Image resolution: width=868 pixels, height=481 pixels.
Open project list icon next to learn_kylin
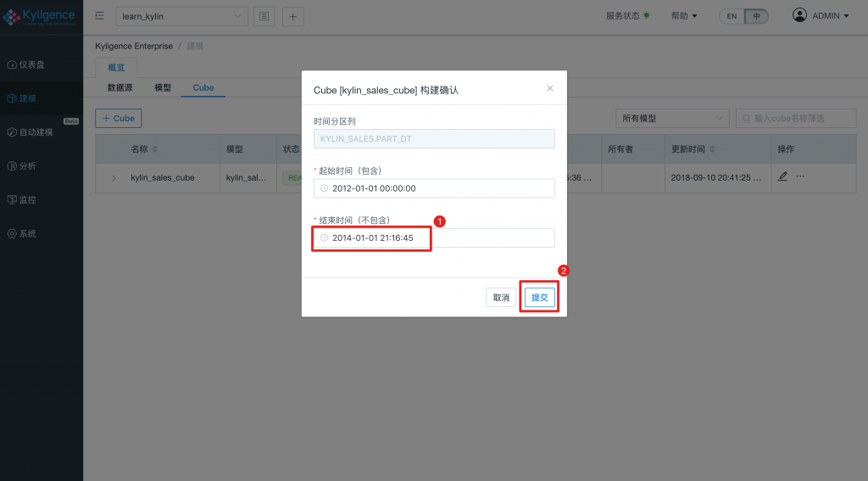click(x=264, y=17)
